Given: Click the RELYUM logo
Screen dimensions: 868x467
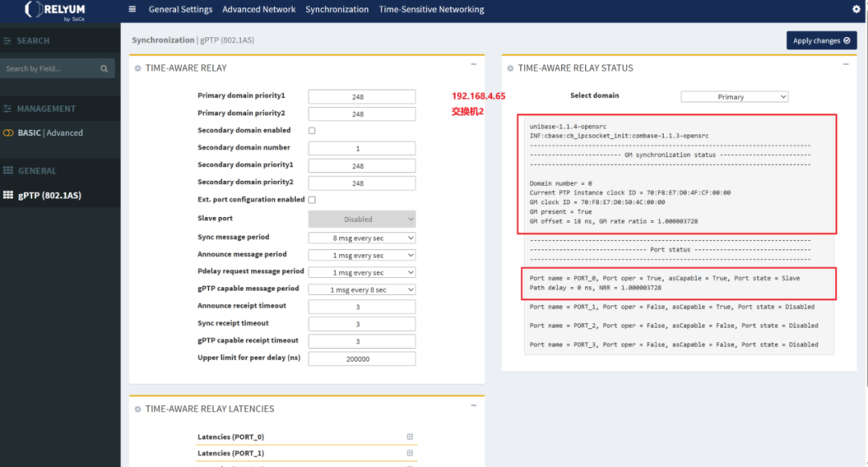Looking at the screenshot, I should click(55, 10).
